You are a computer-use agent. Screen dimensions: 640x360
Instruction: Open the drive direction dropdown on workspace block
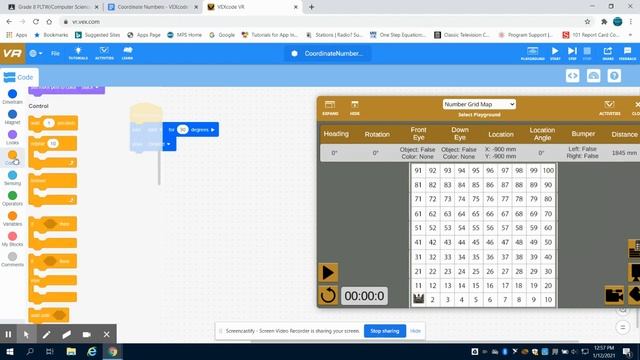(x=169, y=144)
